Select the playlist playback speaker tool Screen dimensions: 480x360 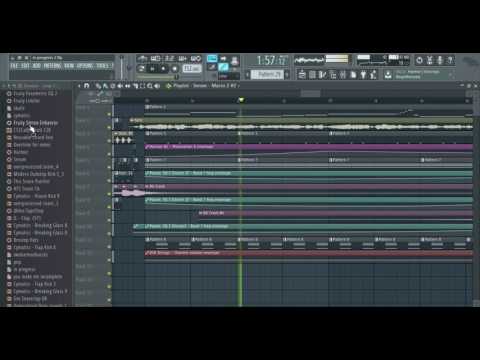point(157,86)
